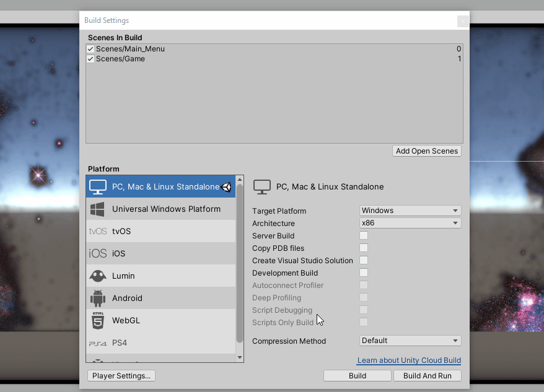Enable Server Build checkbox
The height and width of the screenshot is (392, 544).
click(364, 235)
